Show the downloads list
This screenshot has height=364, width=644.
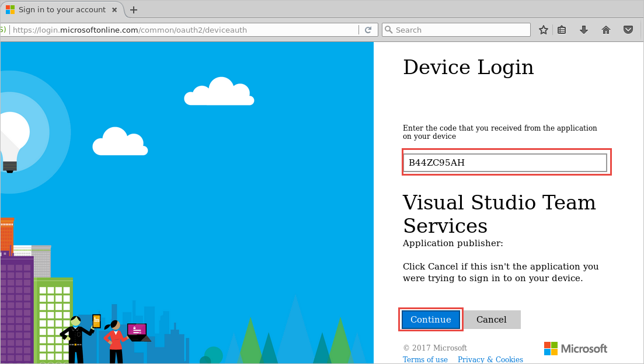pyautogui.click(x=584, y=29)
